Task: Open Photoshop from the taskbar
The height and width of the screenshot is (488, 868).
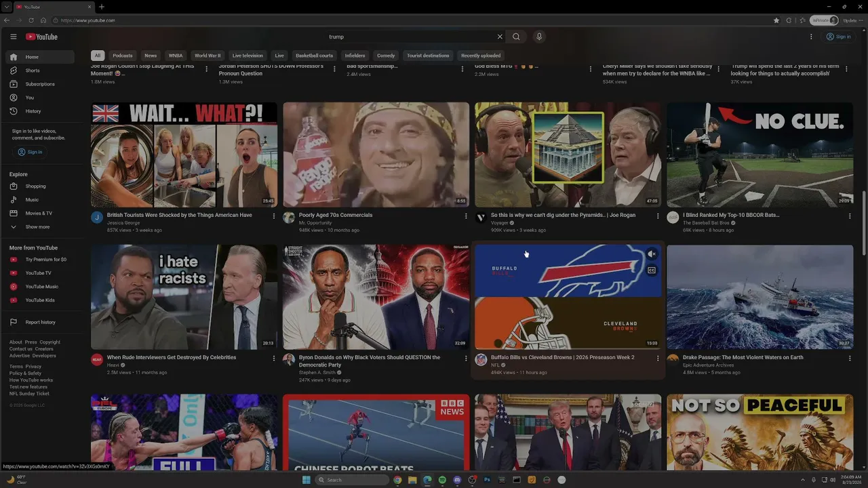Action: [x=487, y=480]
